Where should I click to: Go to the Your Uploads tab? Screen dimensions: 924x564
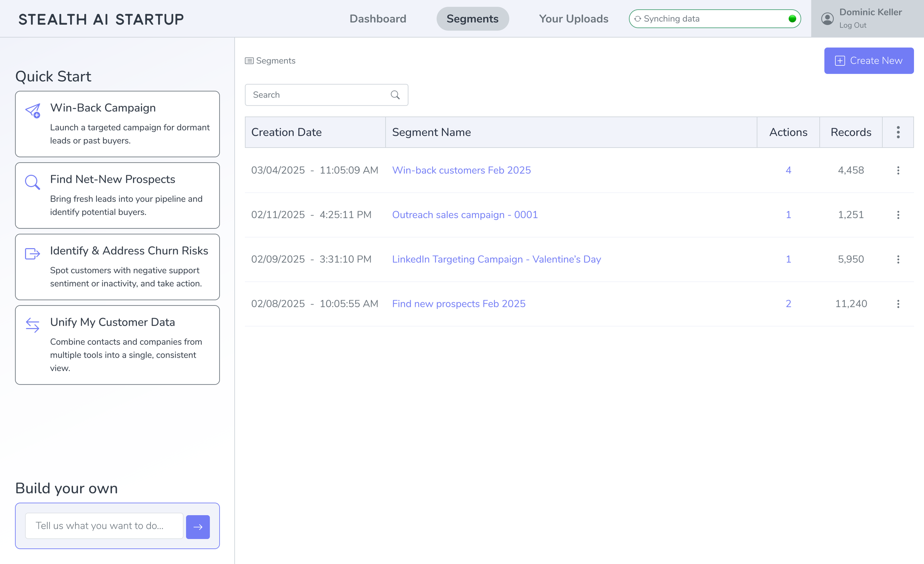pos(573,19)
